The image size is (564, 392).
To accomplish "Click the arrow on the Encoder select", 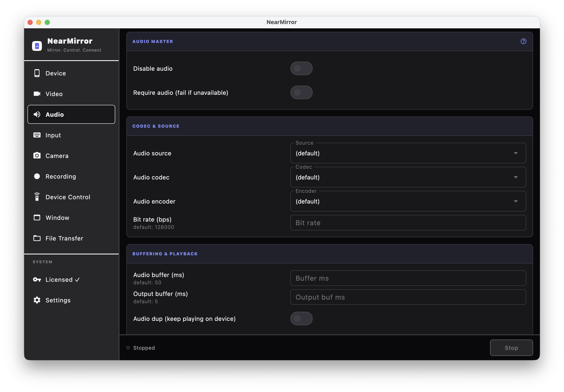I will [516, 201].
